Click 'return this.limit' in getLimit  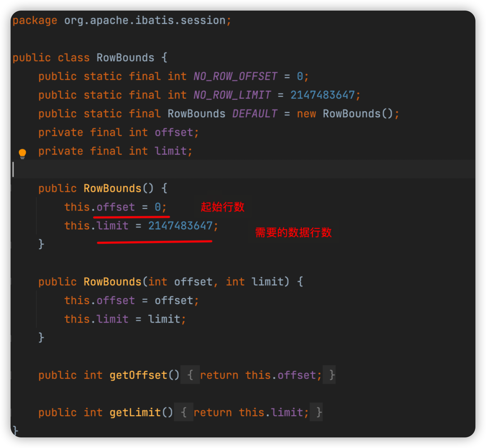click(x=248, y=412)
